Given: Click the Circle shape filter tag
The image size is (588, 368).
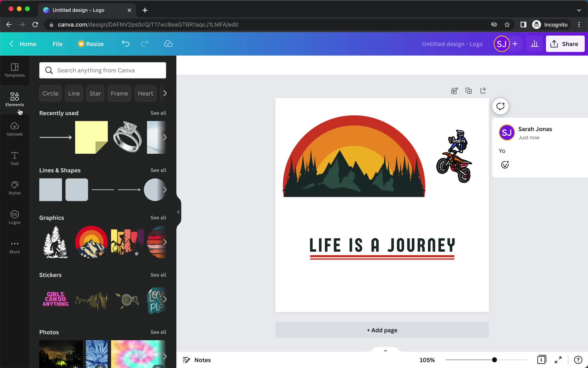Looking at the screenshot, I should 50,93.
